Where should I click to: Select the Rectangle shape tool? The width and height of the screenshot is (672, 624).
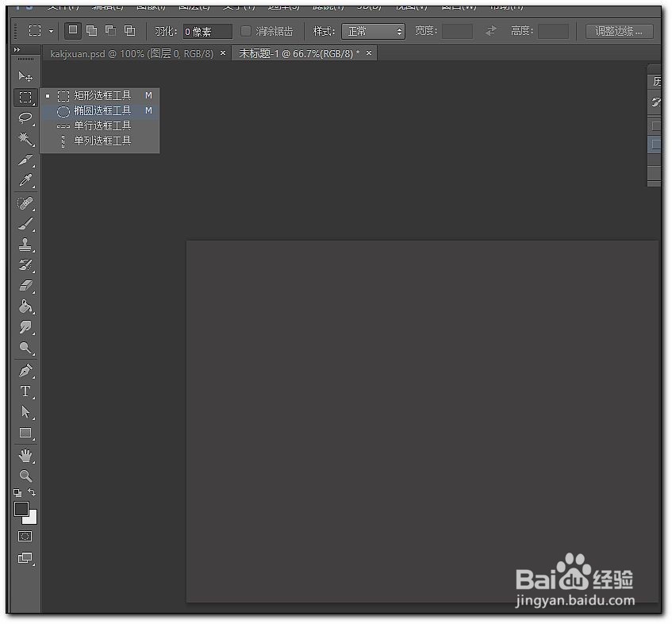click(25, 433)
